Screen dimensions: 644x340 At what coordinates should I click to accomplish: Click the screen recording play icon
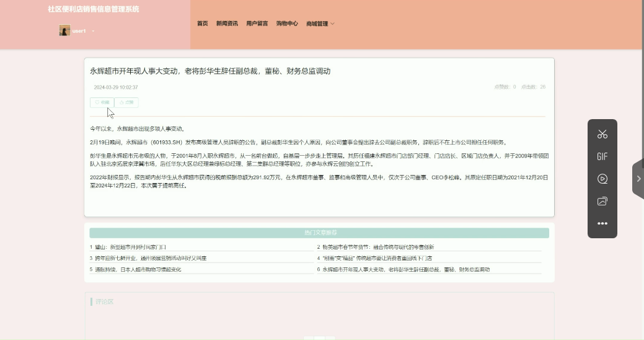(x=602, y=179)
